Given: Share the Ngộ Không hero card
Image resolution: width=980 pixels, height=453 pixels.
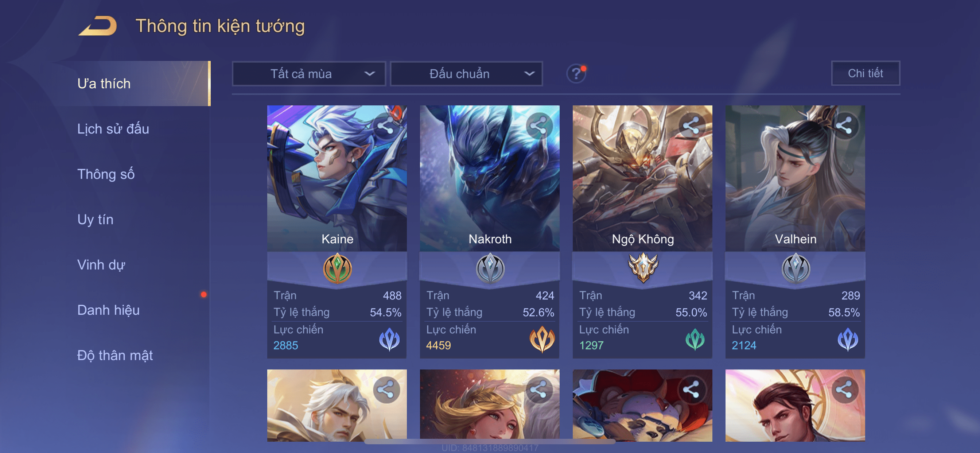Looking at the screenshot, I should click(x=691, y=125).
